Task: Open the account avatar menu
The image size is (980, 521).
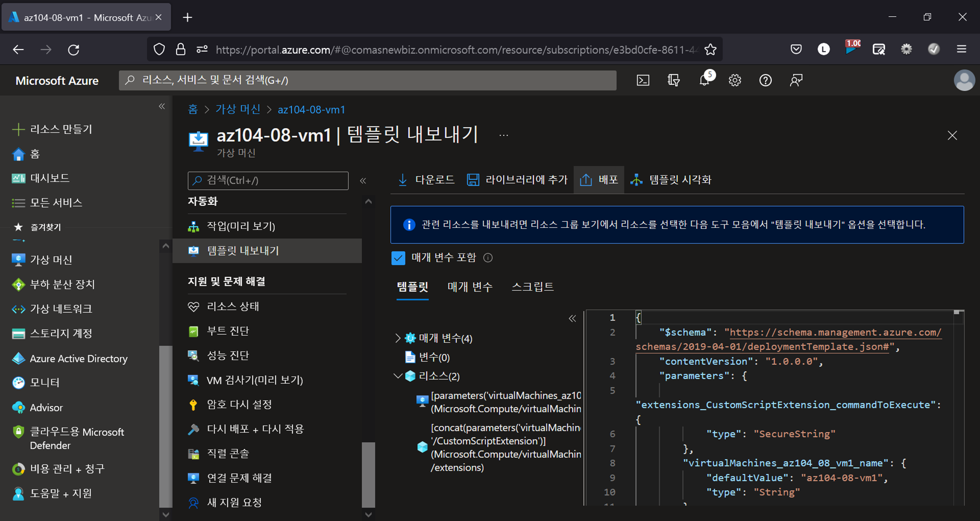Action: tap(964, 80)
